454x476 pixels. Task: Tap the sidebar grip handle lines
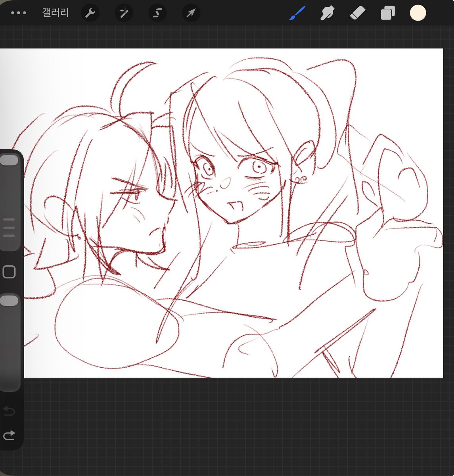pyautogui.click(x=9, y=227)
